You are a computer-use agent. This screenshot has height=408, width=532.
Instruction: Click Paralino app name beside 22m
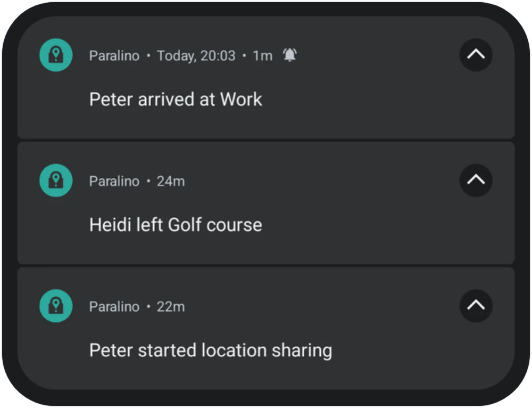coord(114,307)
